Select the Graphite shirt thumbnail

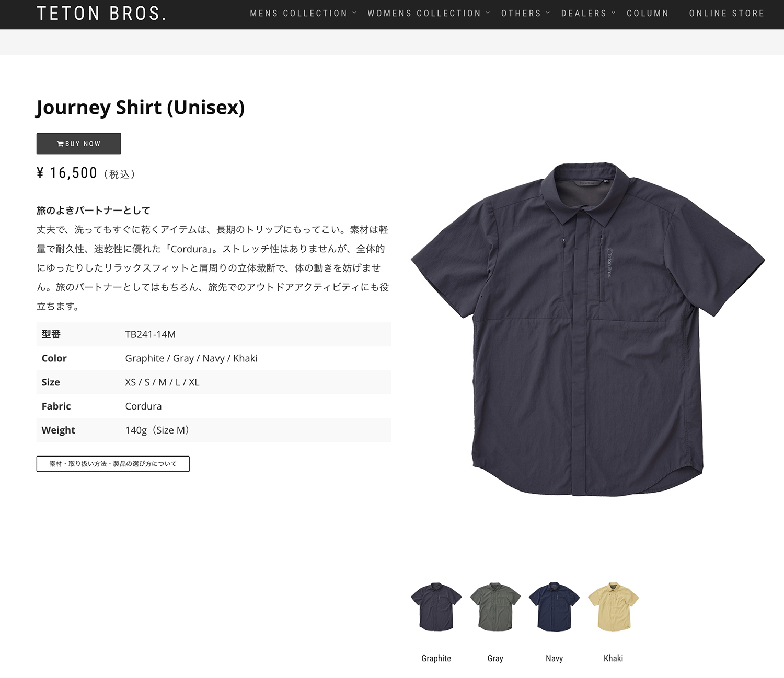click(x=436, y=606)
